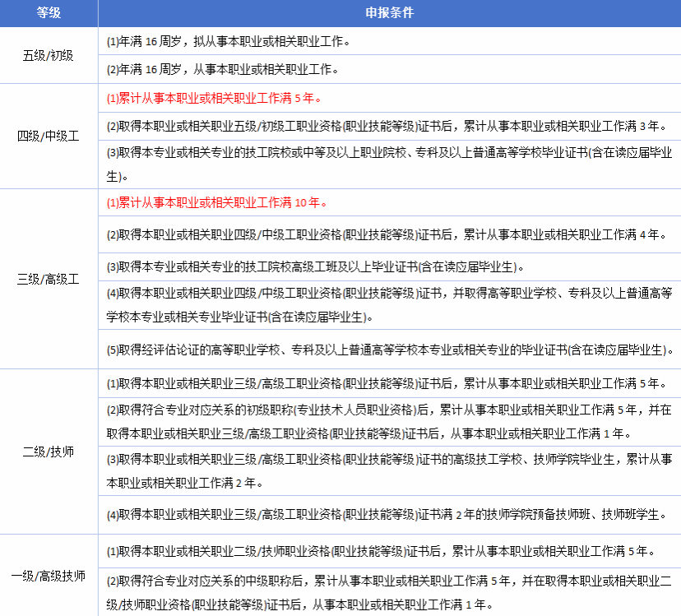Click the 等级 column header

48,13
